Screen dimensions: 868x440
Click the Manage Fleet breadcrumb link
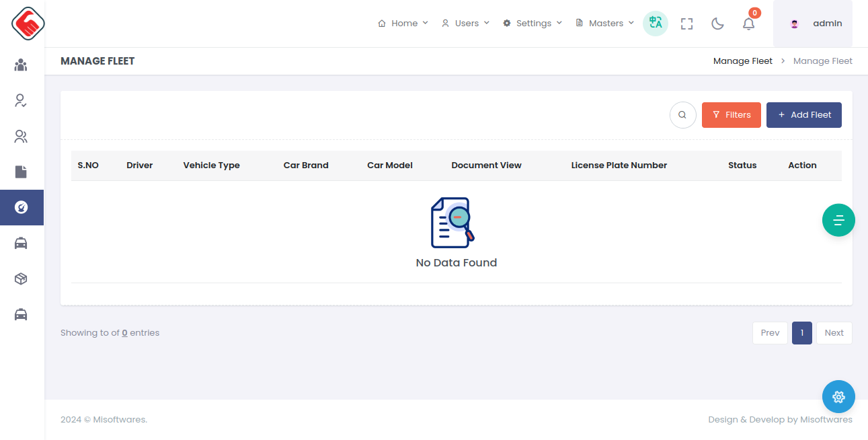click(742, 61)
